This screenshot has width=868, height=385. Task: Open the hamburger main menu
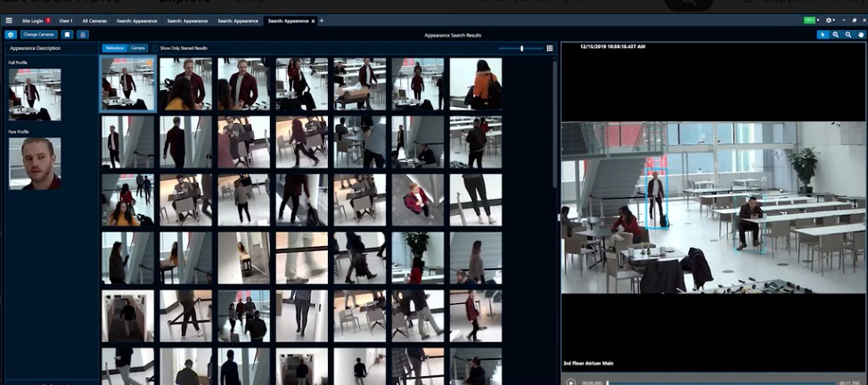(x=7, y=20)
